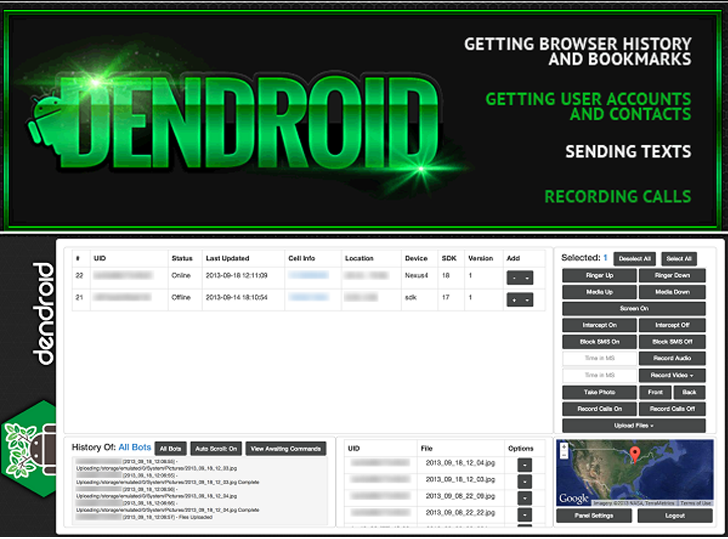Click the GETTING BROWSER HISTORY AND BOOKMARKS banner text
This screenshot has height=539, width=728.
click(x=578, y=52)
